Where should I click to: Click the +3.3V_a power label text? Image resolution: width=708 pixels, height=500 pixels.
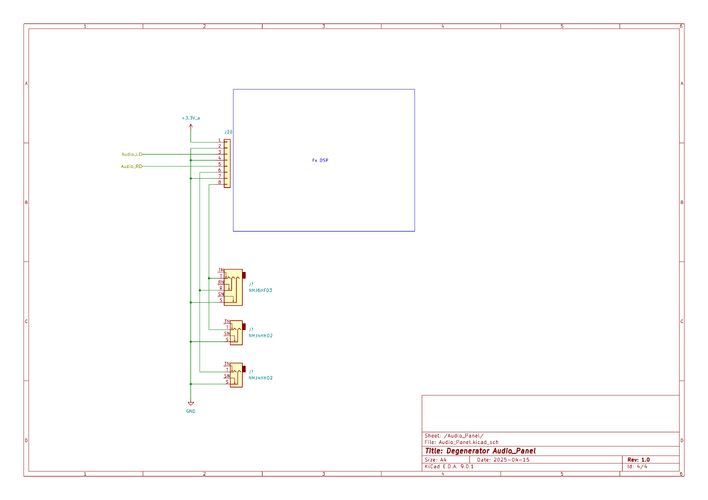coord(191,118)
